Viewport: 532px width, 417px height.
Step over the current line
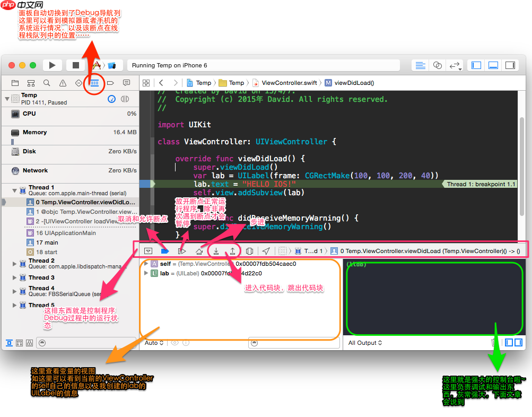[200, 250]
